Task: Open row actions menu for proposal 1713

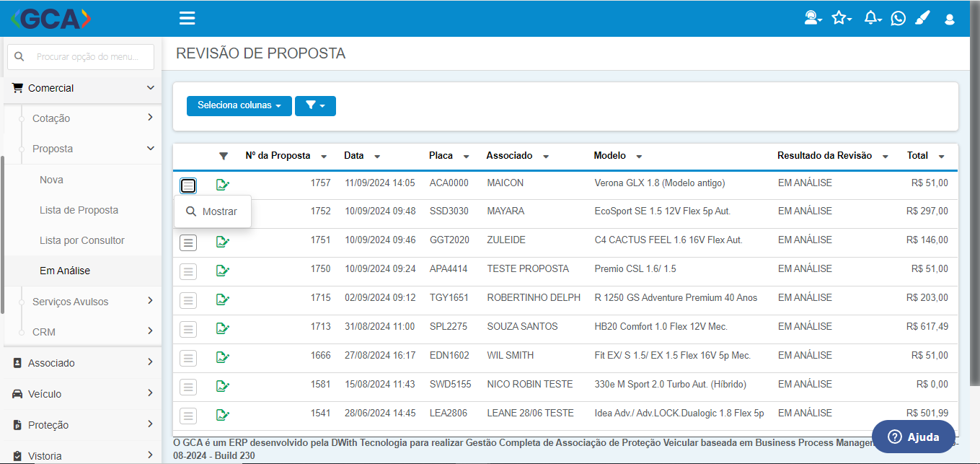Action: tap(188, 329)
